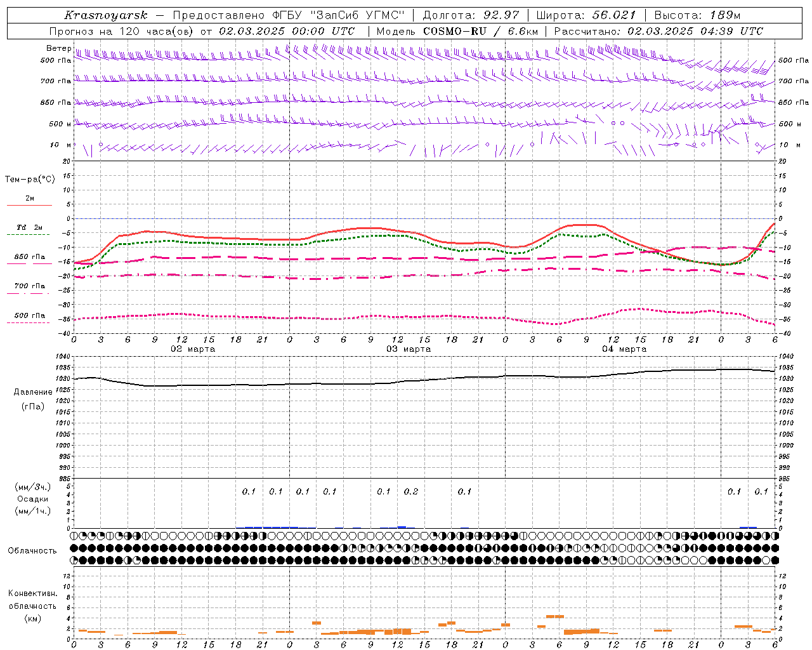Click the 04 марта date label

tap(624, 349)
